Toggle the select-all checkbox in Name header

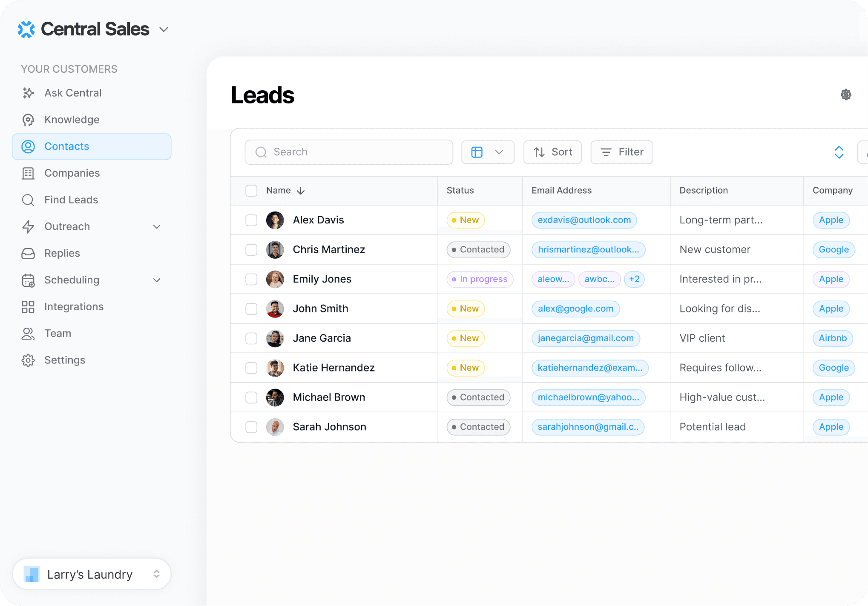coord(251,191)
